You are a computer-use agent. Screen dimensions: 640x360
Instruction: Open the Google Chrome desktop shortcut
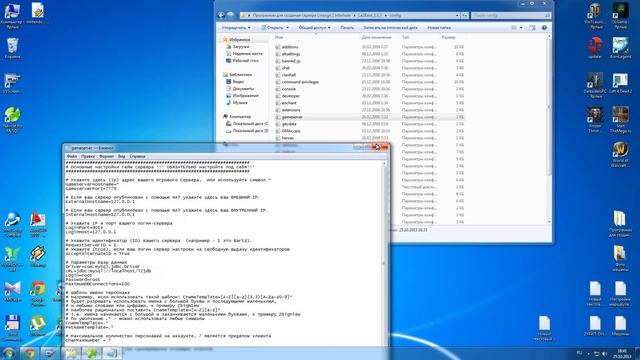pyautogui.click(x=38, y=292)
